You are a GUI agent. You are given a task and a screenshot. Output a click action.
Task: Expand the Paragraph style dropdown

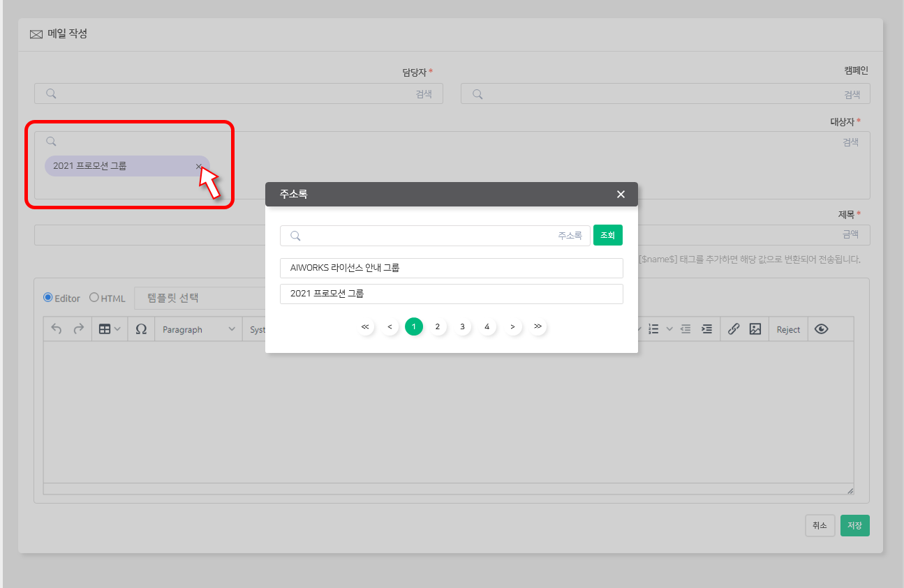coord(198,329)
